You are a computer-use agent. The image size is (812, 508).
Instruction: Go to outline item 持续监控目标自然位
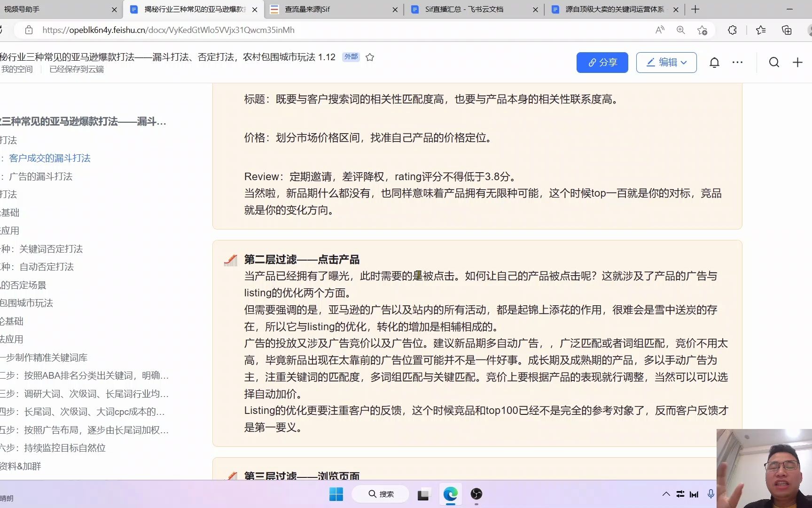click(x=64, y=448)
